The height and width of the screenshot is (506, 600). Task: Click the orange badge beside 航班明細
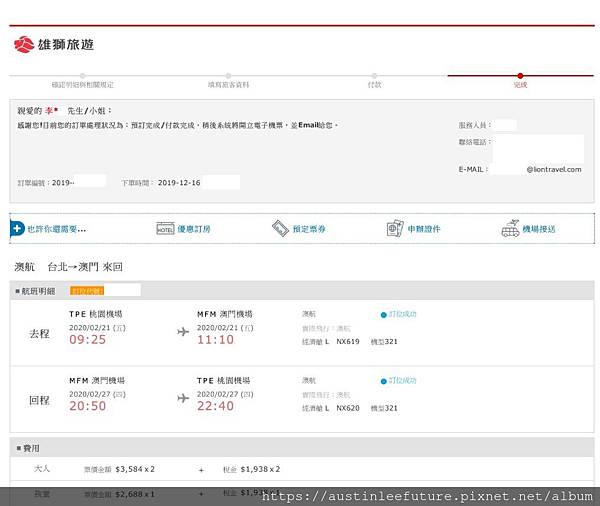point(87,291)
